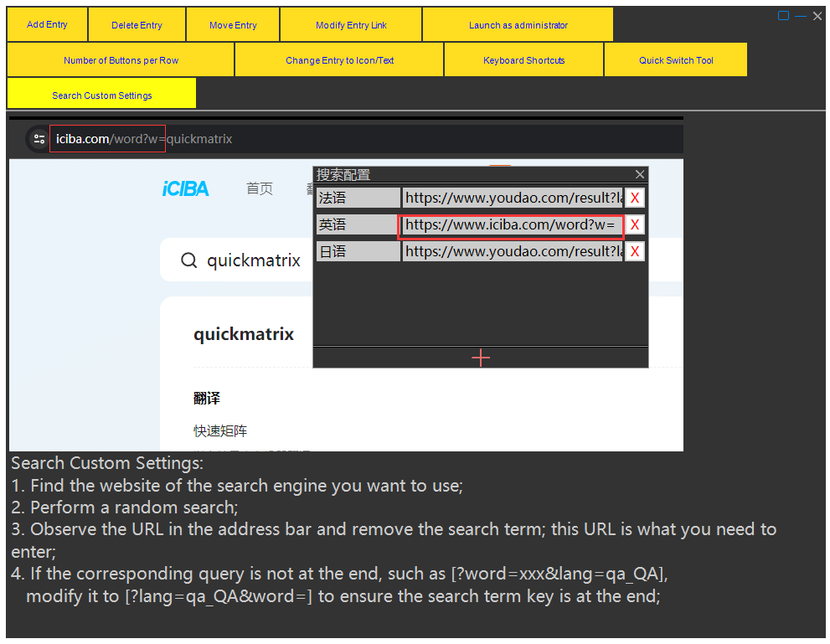
Task: Open the Quick Switch Tool
Action: pyautogui.click(x=676, y=59)
